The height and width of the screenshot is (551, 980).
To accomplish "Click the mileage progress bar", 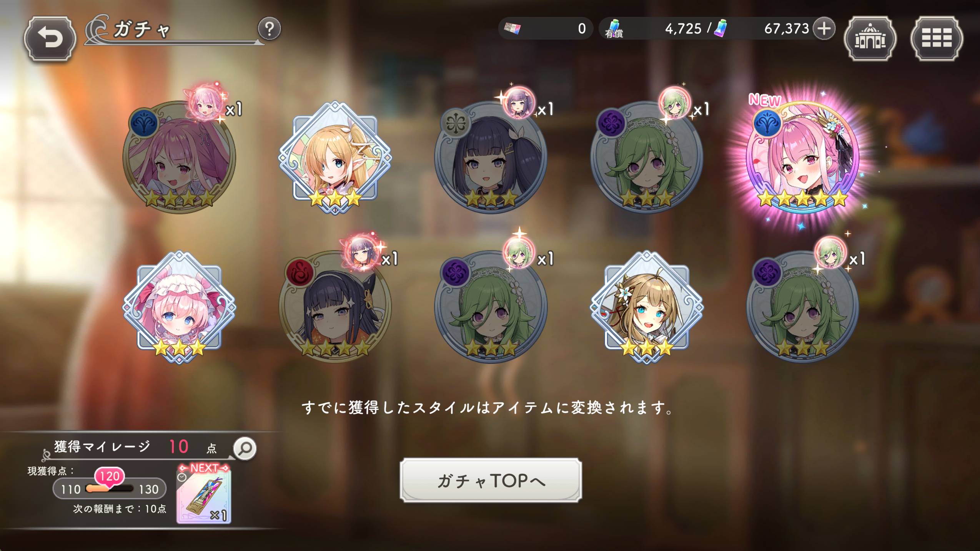I will 110,489.
